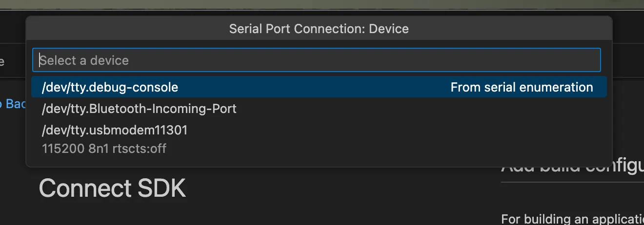Viewport: 644px width, 225px height.
Task: Click the 'Connect SDK' heading
Action: (x=112, y=188)
